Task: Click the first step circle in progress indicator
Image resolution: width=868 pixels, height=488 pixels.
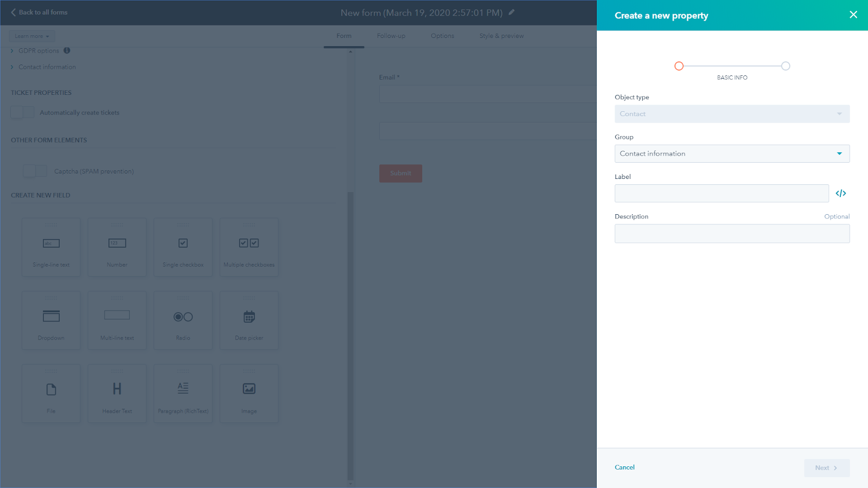Action: (679, 66)
